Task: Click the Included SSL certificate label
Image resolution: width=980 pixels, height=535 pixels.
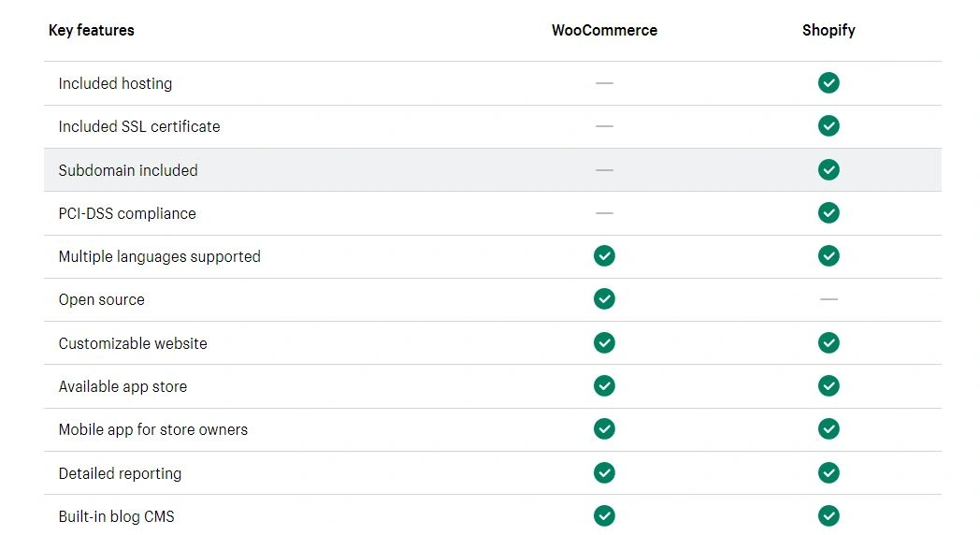Action: pyautogui.click(x=139, y=126)
